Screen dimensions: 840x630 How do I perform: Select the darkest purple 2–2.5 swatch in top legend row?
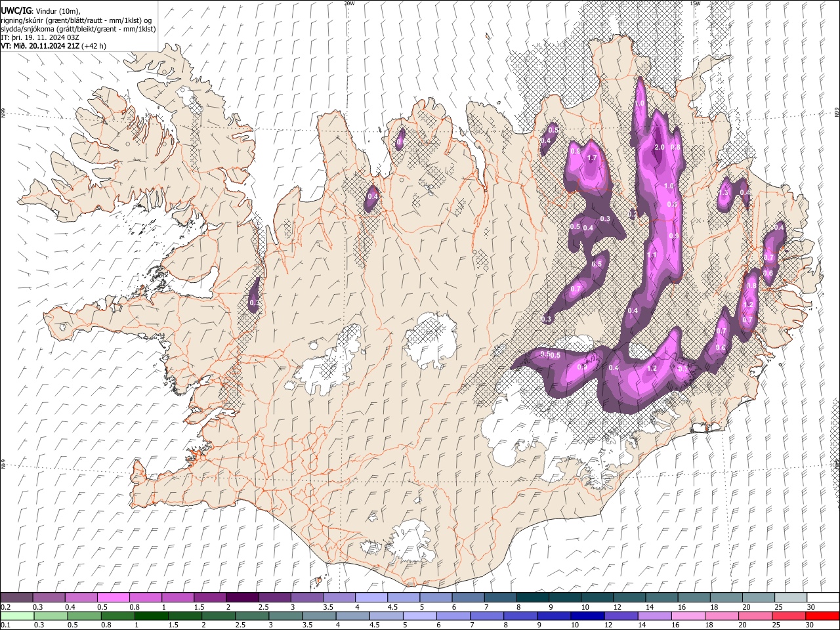[x=242, y=598]
